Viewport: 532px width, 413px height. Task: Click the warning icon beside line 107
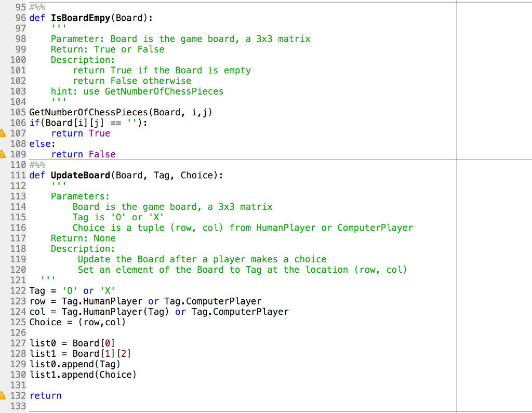click(x=4, y=133)
